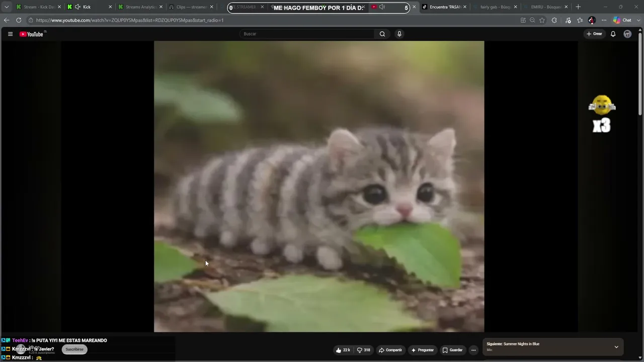Viewport: 644px width, 362px height.
Task: Save the video with Guardar
Action: point(452,350)
